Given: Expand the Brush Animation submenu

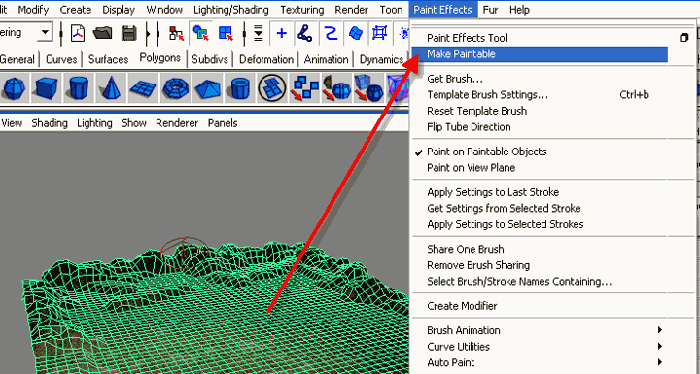Looking at the screenshot, I should (659, 330).
